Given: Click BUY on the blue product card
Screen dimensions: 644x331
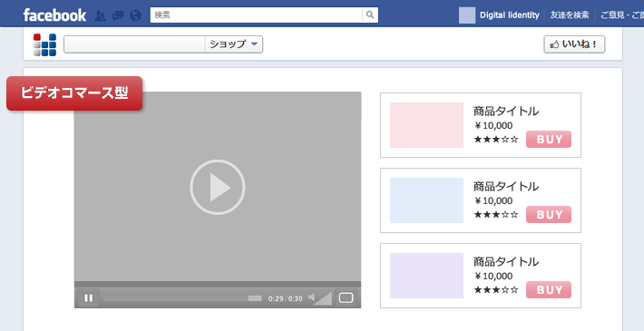Looking at the screenshot, I should pos(549,214).
